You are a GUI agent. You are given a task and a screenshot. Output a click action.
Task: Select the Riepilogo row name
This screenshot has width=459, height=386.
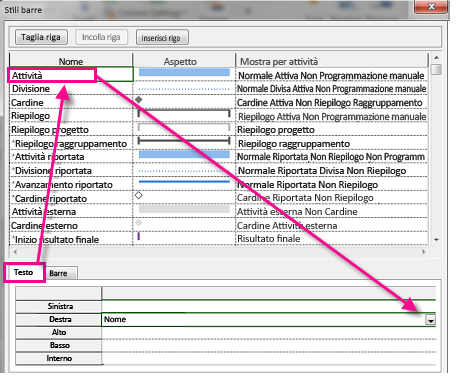71,116
